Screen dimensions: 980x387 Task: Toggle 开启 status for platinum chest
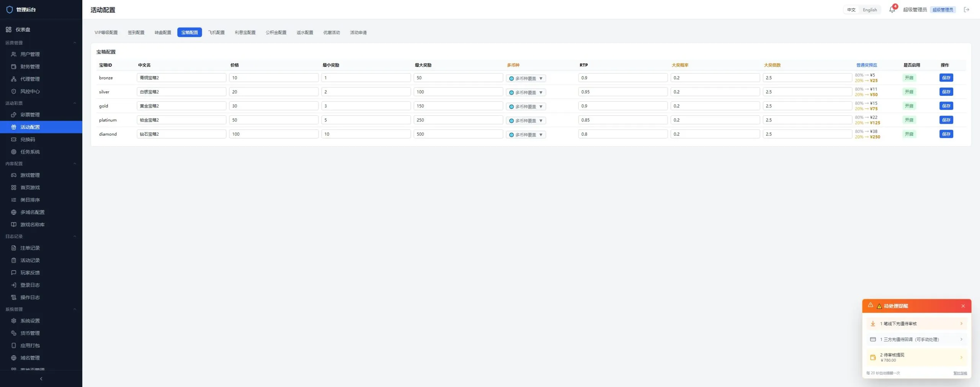(909, 120)
